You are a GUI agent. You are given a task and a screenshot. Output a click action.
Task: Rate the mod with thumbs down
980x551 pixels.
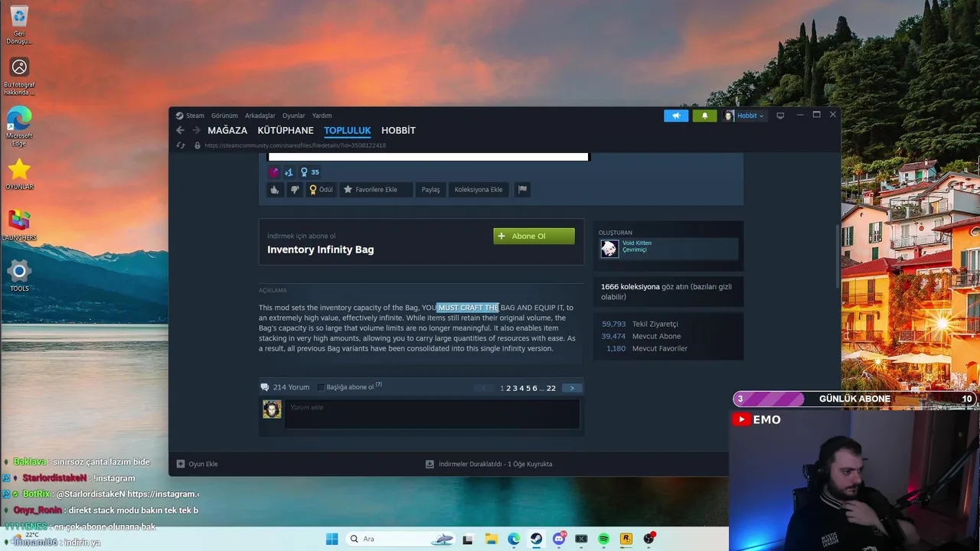pos(295,190)
